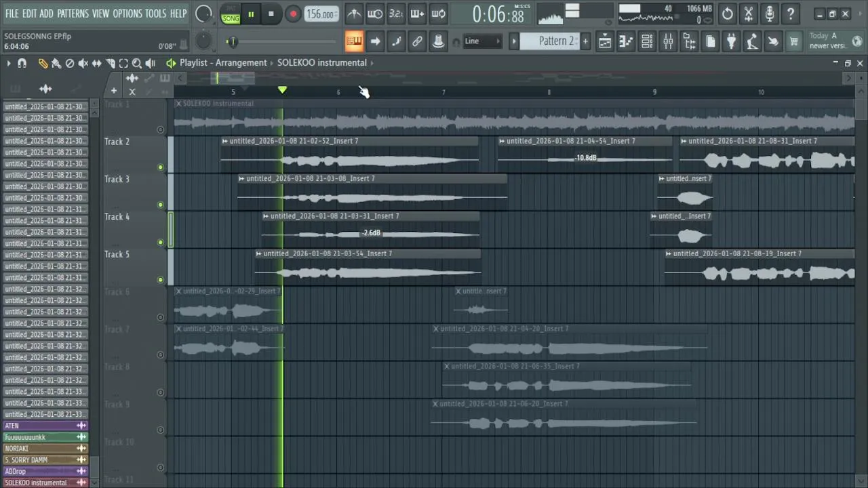Click the microphone one-click recording icon

[x=769, y=14]
